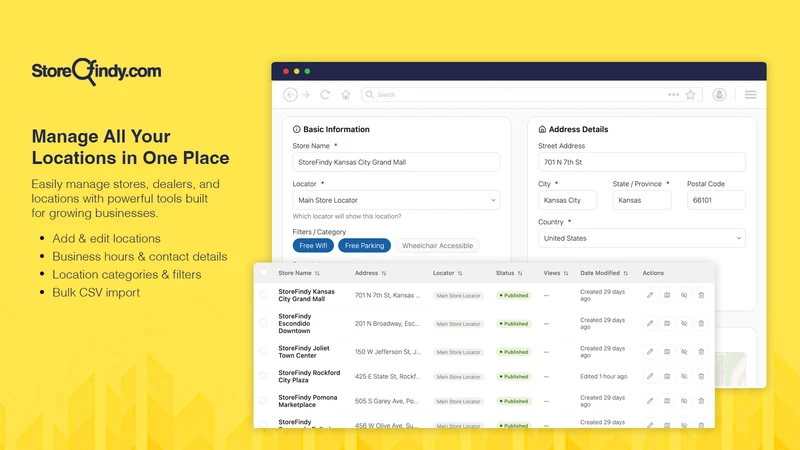Hide the Rockford City Plaza store

click(684, 377)
